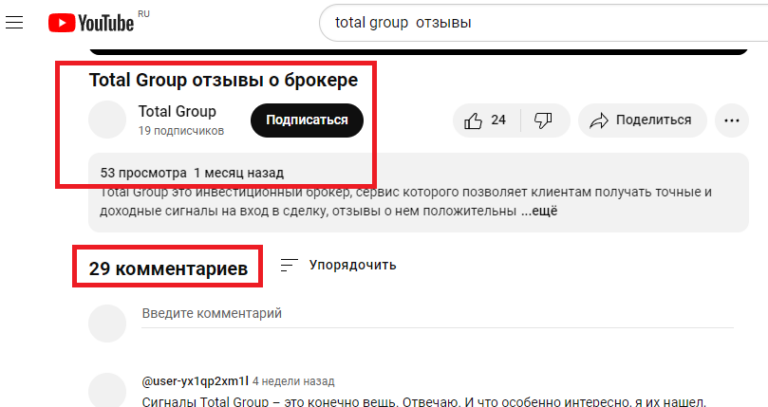768x407 pixels.
Task: Click the Total Group channel avatar
Action: (x=108, y=120)
